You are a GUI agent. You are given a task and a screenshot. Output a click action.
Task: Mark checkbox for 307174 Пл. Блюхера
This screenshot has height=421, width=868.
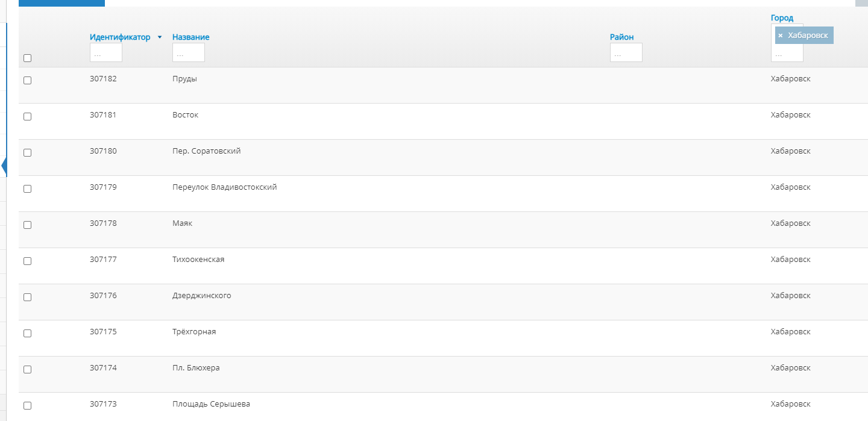[27, 369]
